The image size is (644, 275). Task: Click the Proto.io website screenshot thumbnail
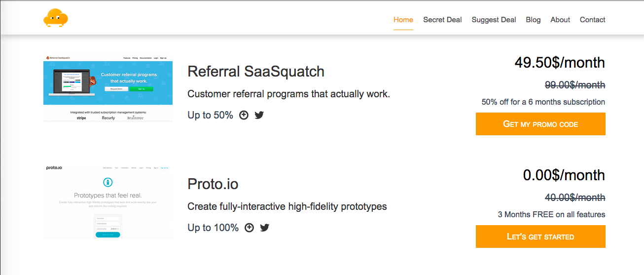pyautogui.click(x=108, y=201)
